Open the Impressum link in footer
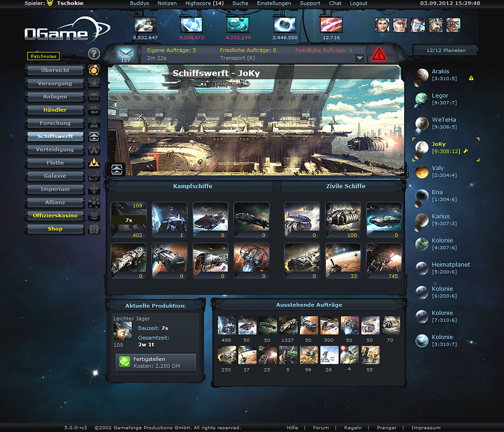 pyautogui.click(x=426, y=428)
